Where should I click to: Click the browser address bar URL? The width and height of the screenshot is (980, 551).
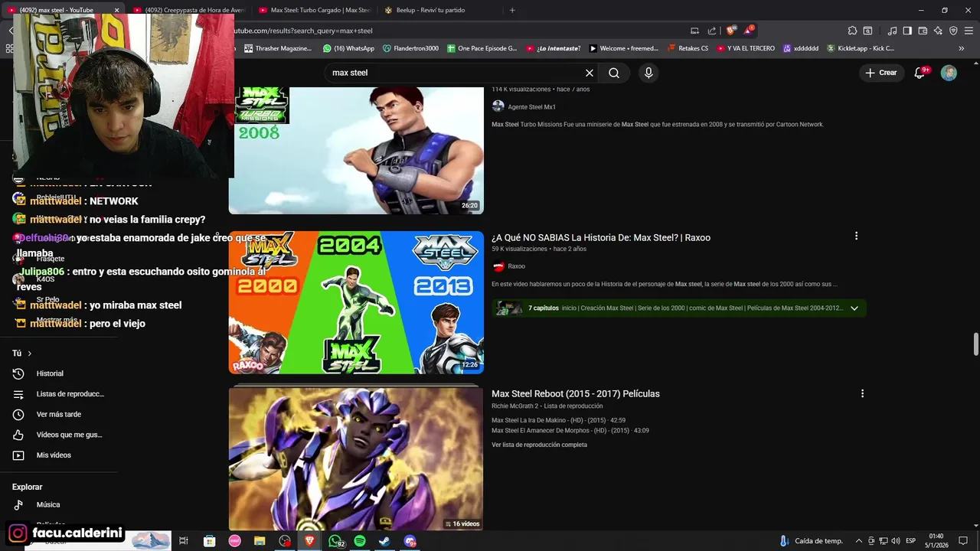click(303, 31)
